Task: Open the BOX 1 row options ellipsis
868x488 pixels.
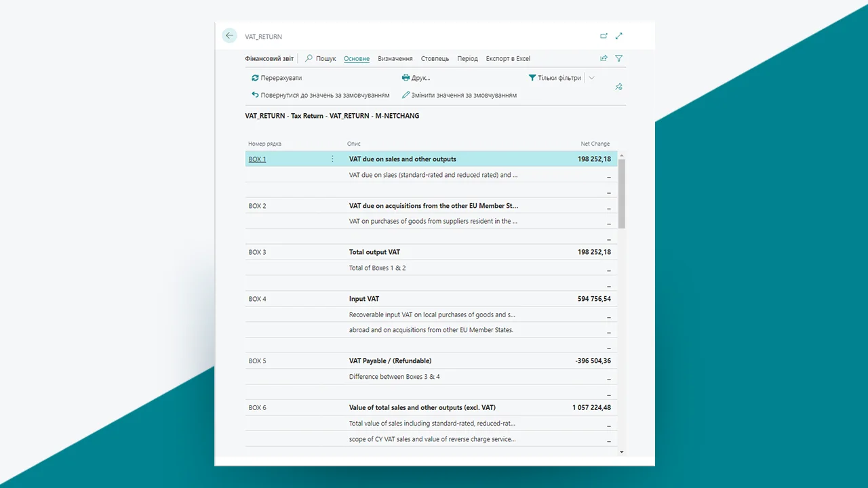Action: tap(332, 158)
